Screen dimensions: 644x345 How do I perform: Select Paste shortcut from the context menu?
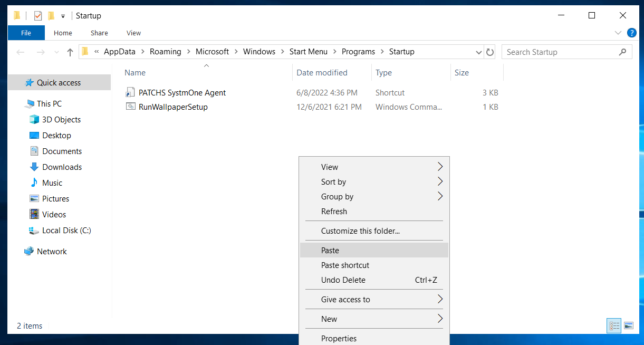click(345, 265)
